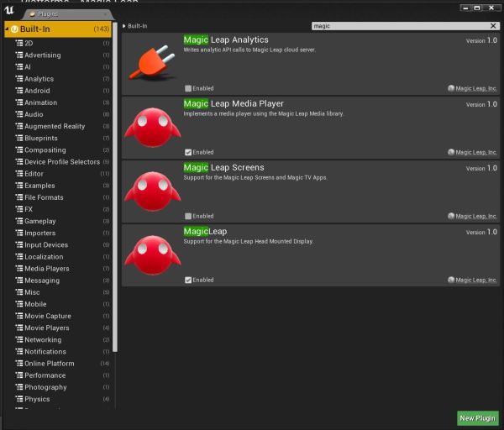Expand the Built-In breadcrumb arrow
The width and height of the screenshot is (504, 430).
tap(124, 26)
